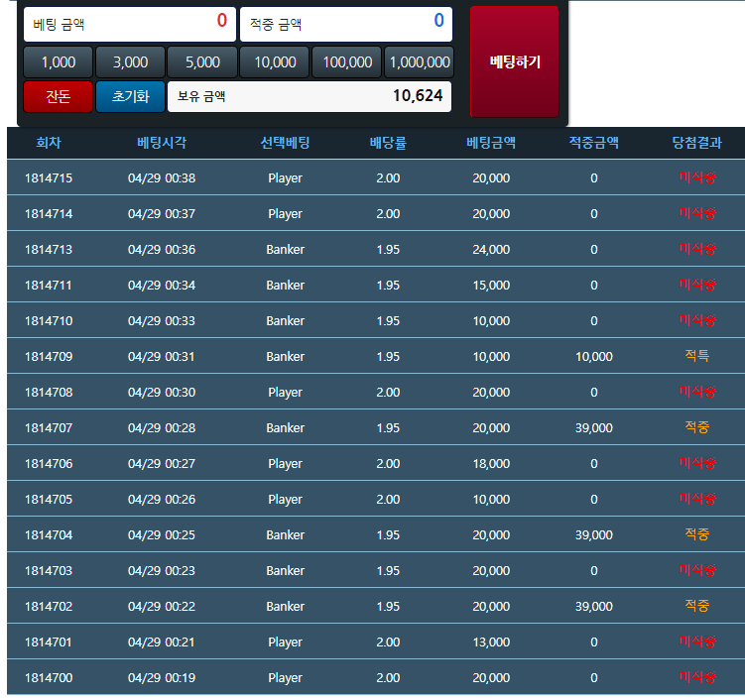This screenshot has height=700, width=745.
Task: Select round number 1814700
Action: [x=49, y=677]
